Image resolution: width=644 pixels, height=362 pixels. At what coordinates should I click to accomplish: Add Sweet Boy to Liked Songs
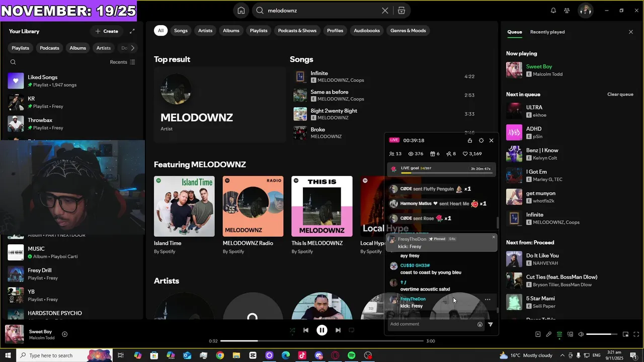click(x=64, y=334)
